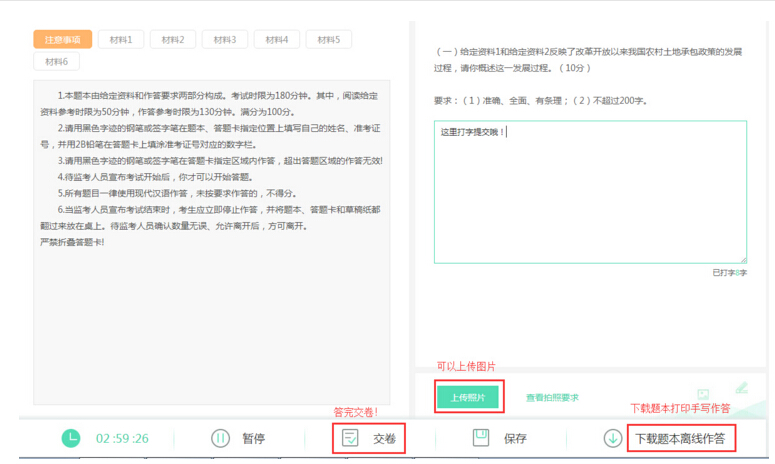Click the download arrow circle icon
Image resolution: width=775 pixels, height=464 pixels.
[612, 438]
